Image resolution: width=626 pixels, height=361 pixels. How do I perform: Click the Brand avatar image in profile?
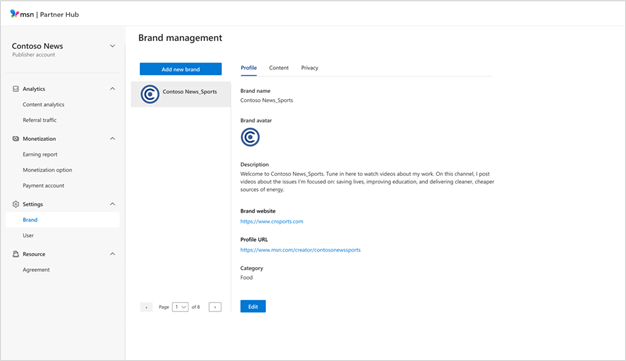tap(250, 137)
